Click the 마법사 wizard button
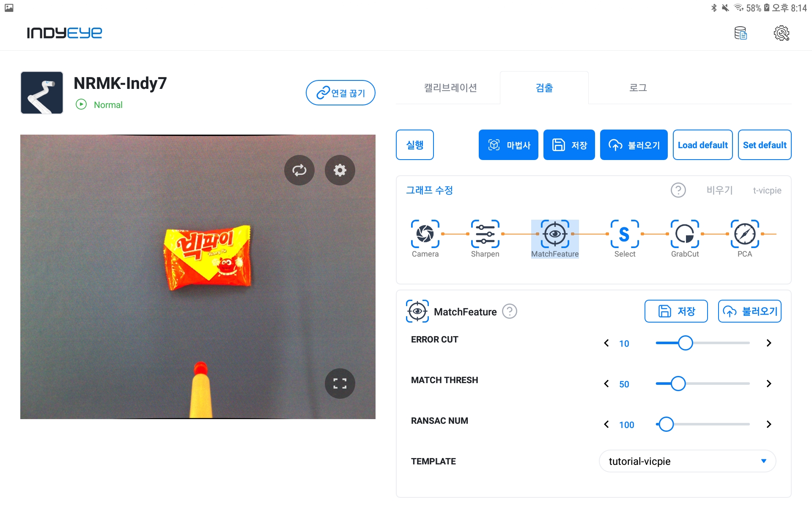The width and height of the screenshot is (812, 508). tap(508, 145)
